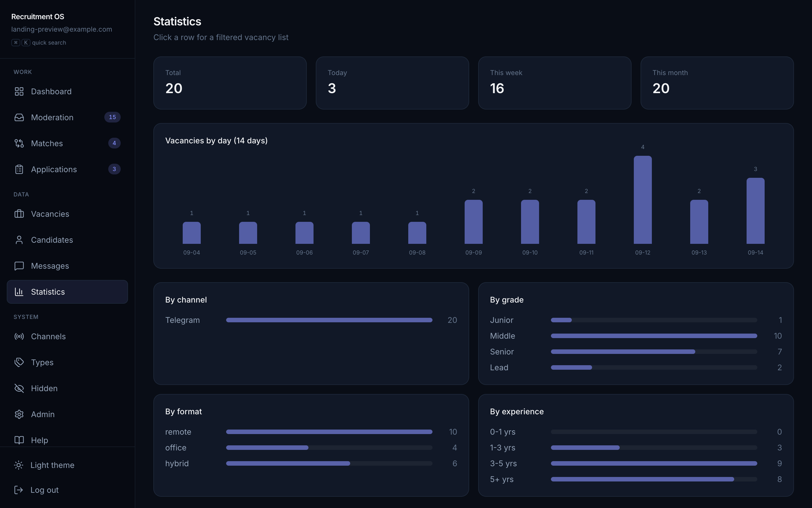
Task: Open quick search shortcut hint
Action: point(39,43)
